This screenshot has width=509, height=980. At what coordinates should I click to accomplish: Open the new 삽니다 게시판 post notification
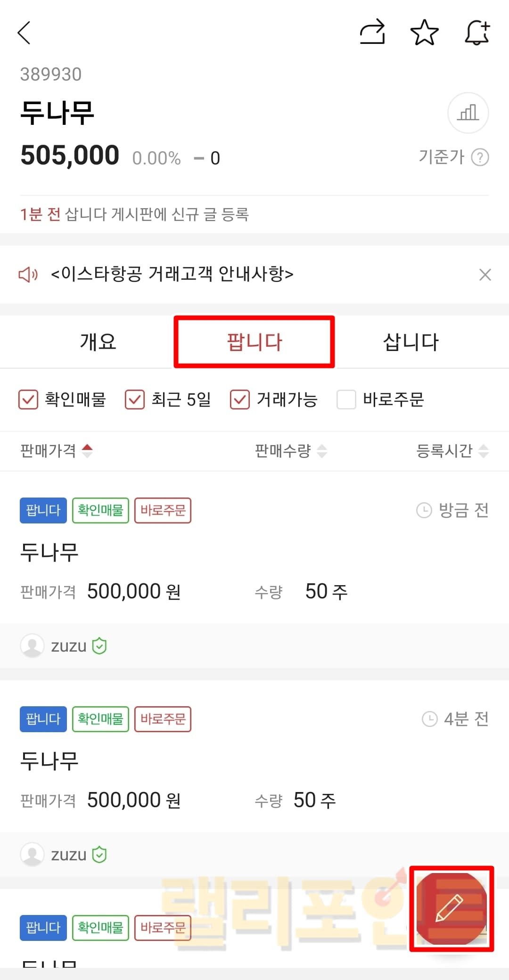(134, 215)
